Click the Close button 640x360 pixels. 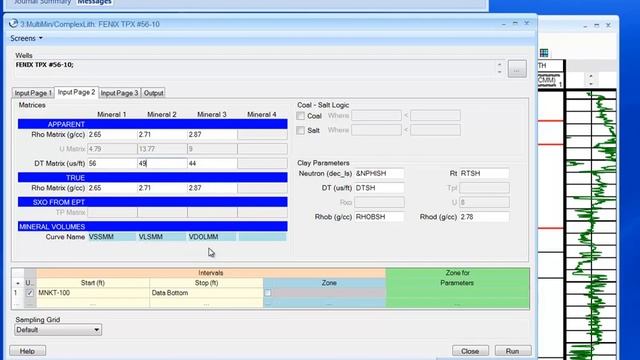pos(470,351)
